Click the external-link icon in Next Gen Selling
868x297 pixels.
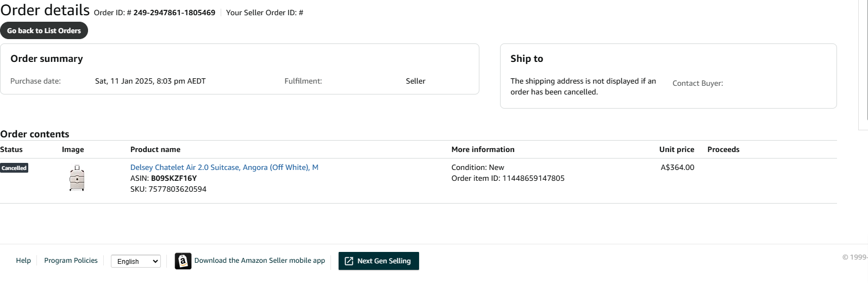point(349,261)
